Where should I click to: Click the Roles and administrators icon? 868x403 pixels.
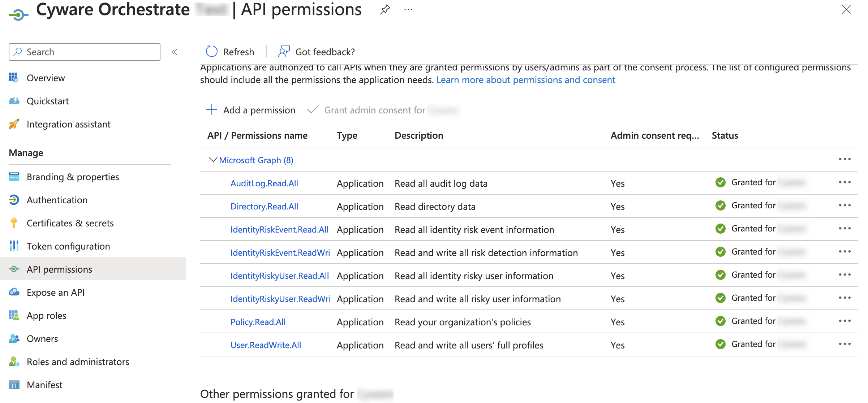[14, 361]
